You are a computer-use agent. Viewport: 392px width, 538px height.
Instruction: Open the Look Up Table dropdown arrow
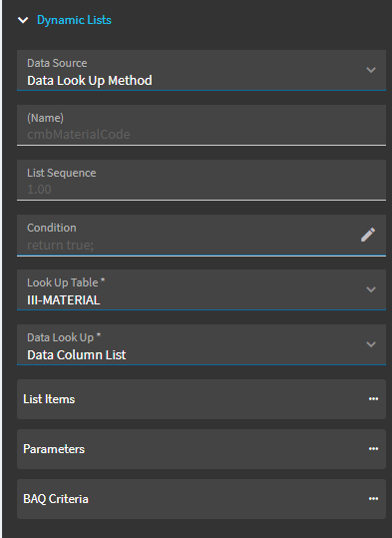371,289
